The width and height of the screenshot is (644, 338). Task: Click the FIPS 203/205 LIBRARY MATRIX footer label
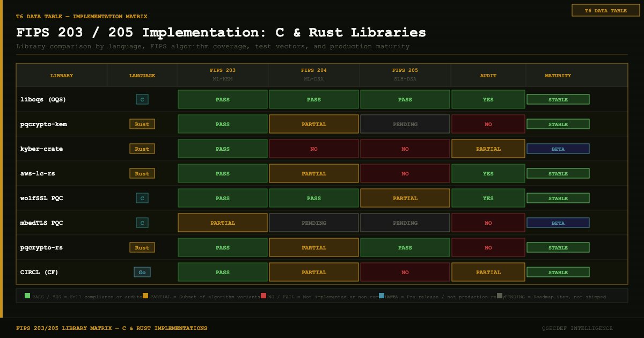[112, 328]
